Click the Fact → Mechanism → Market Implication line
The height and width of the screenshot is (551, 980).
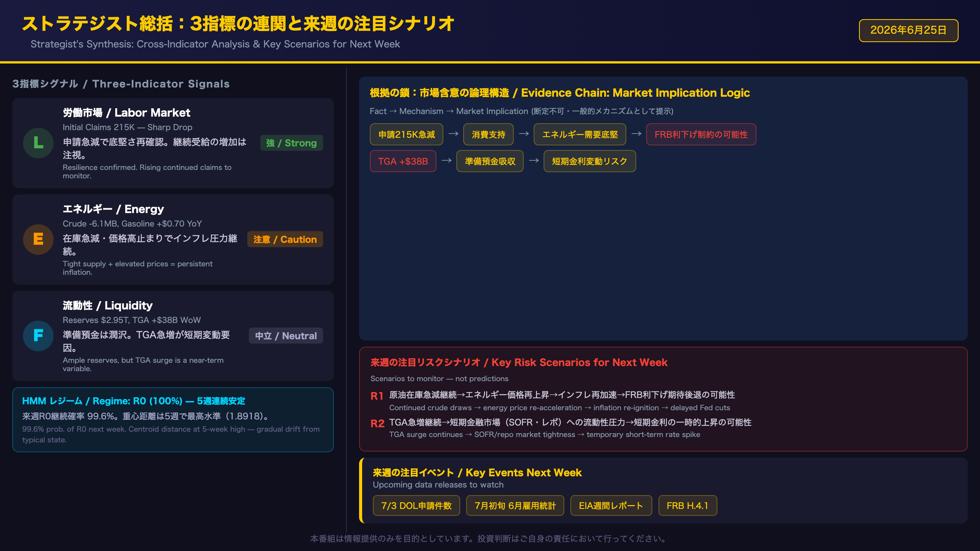pyautogui.click(x=521, y=111)
